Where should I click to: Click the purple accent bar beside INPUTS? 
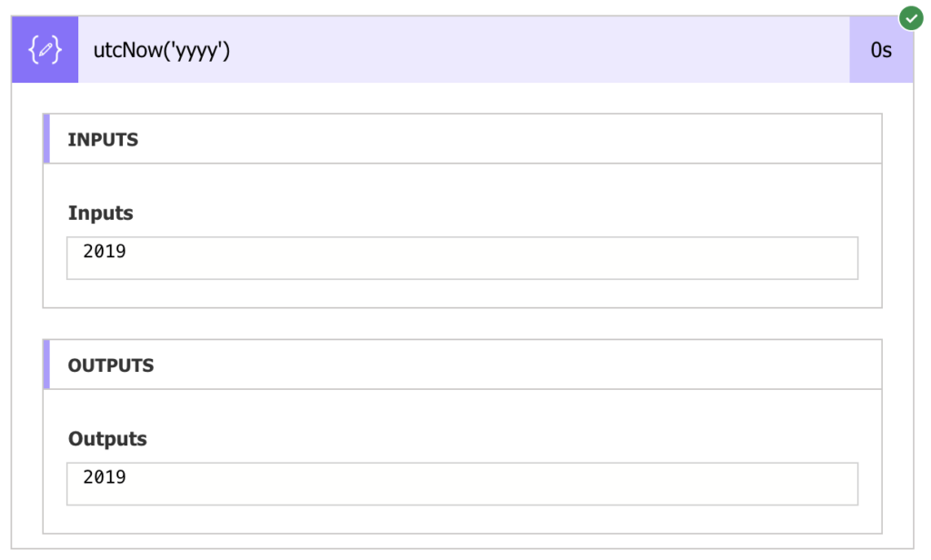pyautogui.click(x=46, y=139)
